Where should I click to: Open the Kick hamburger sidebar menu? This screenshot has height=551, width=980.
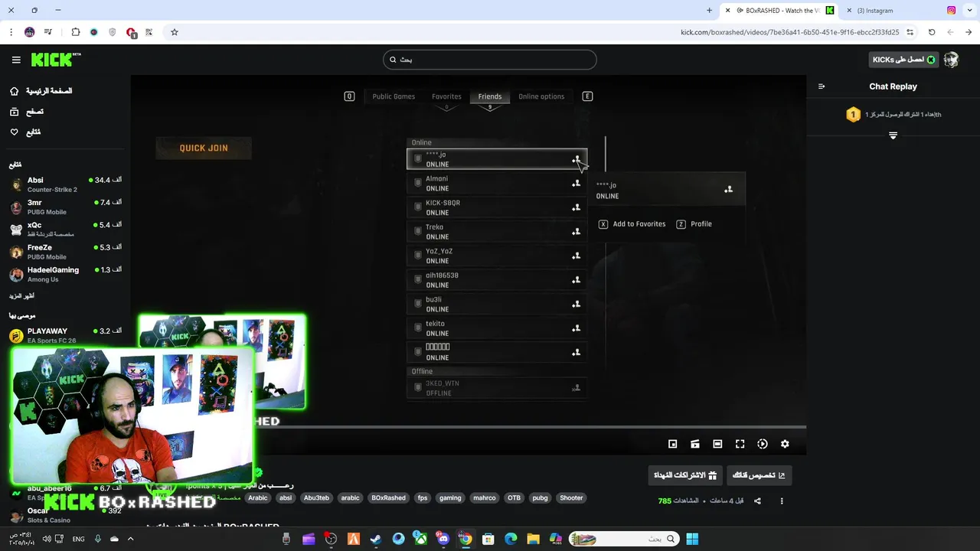pos(16,60)
